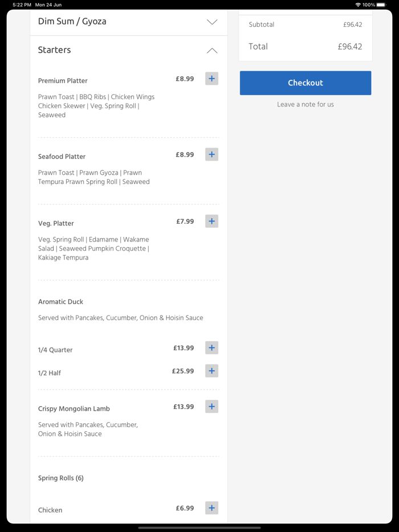The image size is (399, 532).
Task: Collapse Starters section chevron
Action: pos(212,51)
